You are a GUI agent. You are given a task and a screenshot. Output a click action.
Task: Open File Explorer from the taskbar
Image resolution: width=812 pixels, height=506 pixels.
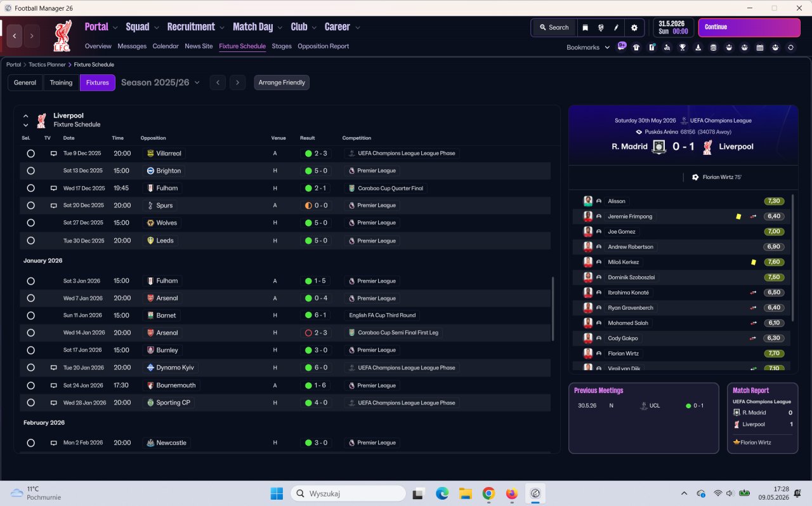[x=465, y=493]
